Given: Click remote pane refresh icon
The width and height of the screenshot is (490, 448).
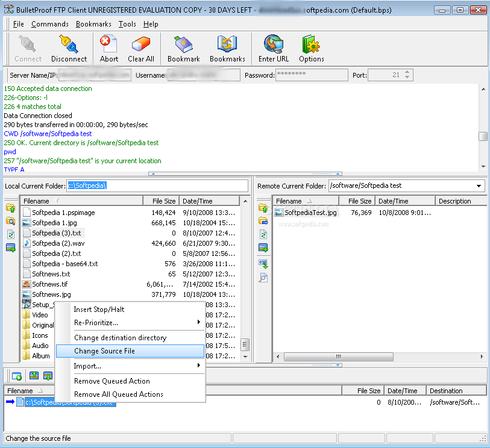Looking at the screenshot, I should coord(263,234).
